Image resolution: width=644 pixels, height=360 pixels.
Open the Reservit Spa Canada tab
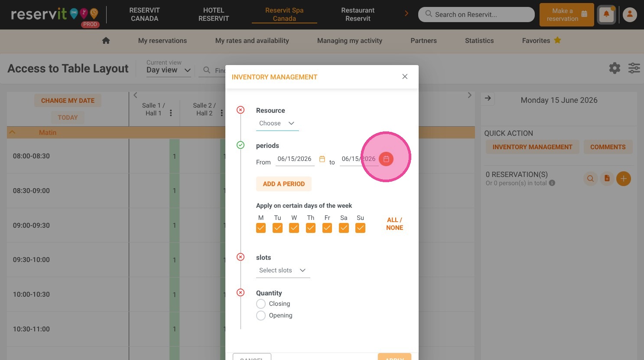point(284,14)
